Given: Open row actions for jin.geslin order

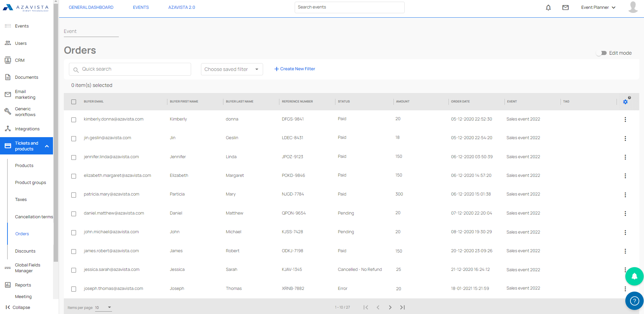Looking at the screenshot, I should 625,138.
